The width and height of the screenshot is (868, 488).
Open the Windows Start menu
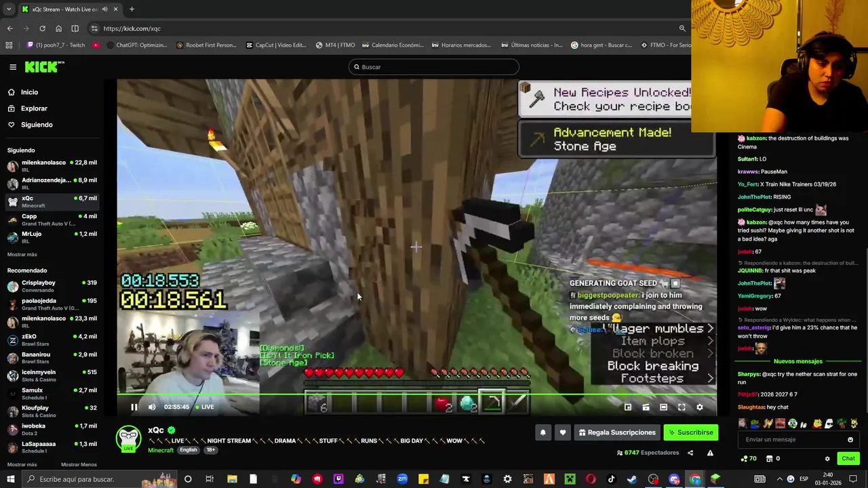pos(10,479)
